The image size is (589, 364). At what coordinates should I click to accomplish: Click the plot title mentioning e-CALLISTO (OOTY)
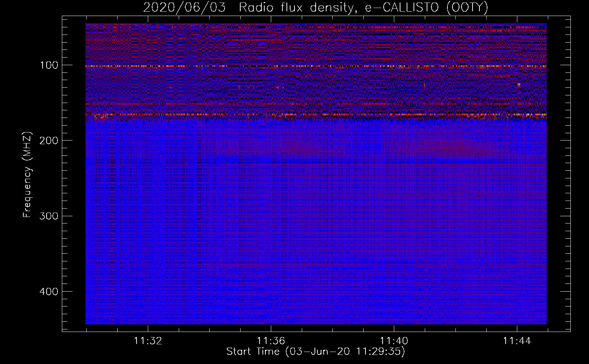coord(316,7)
